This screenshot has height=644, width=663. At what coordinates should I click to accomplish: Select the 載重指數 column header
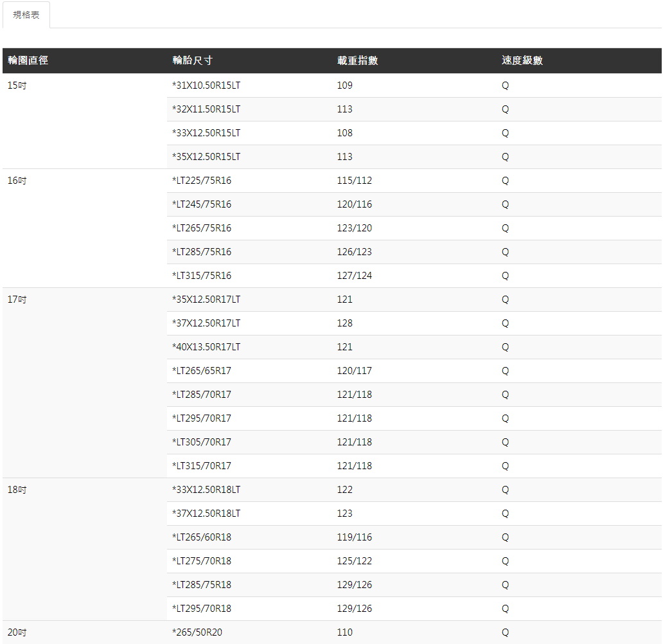[357, 60]
